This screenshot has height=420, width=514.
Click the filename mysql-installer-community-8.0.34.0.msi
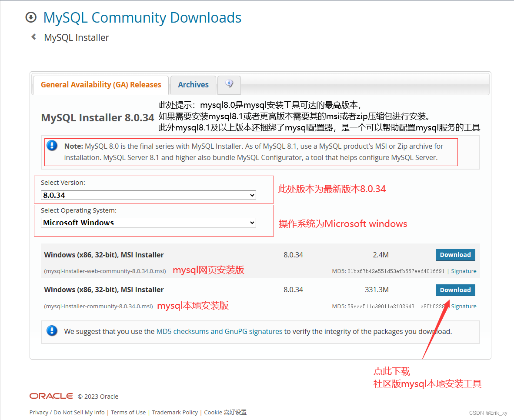click(x=98, y=306)
